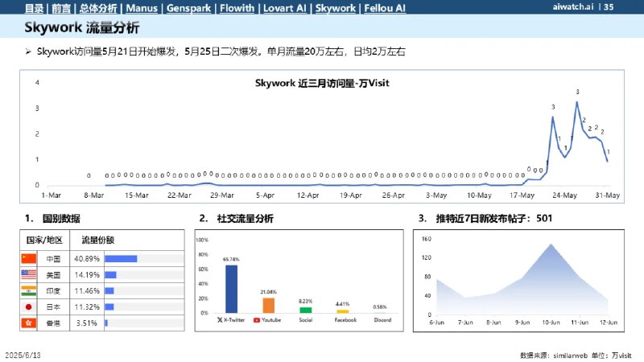
Task: Open the Fellou AI section link
Action: 385,8
